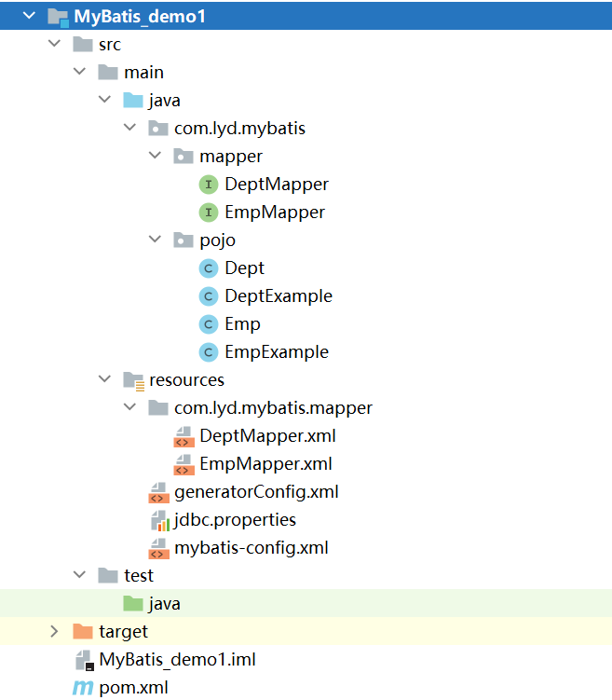Select the DeptMapper interface name
612x700 pixels.
coord(277,185)
